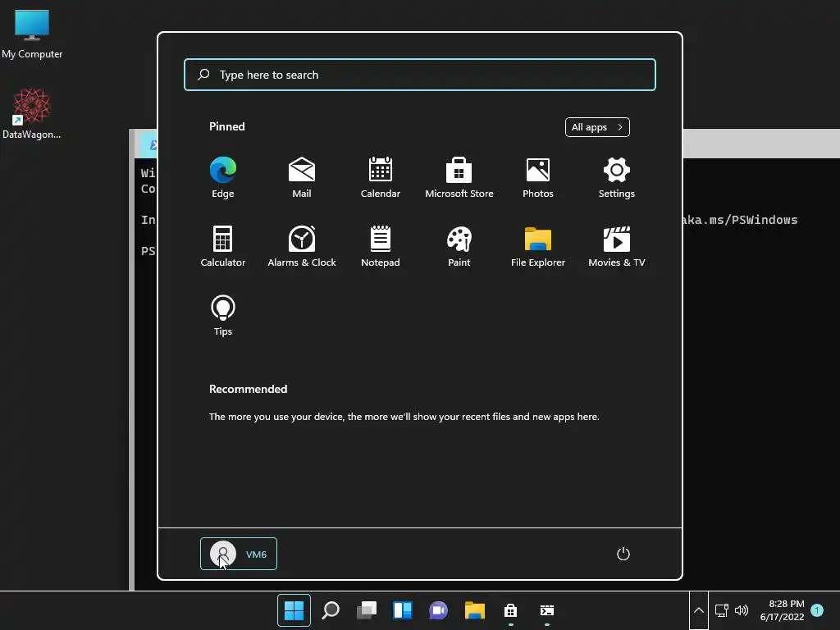Launch the Photos app
Screen dimensions: 840x630
tap(538, 177)
